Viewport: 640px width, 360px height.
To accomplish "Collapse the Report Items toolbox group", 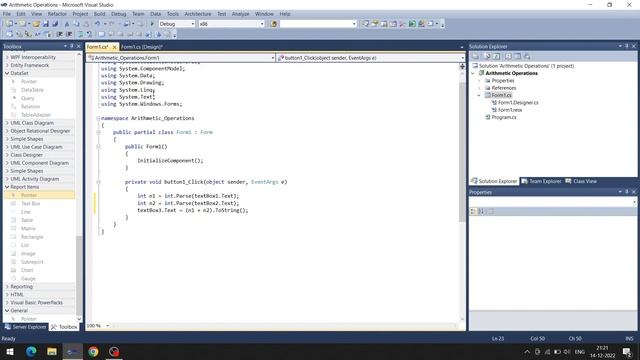I will (7, 187).
